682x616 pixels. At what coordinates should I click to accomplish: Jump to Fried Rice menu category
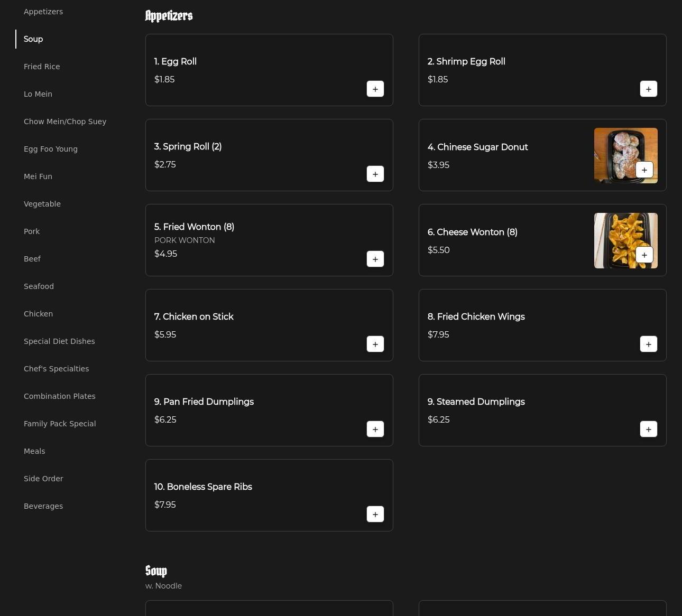42,67
